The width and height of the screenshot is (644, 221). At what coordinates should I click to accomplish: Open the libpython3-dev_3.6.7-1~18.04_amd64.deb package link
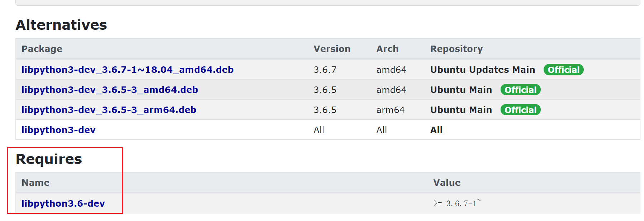coord(127,70)
